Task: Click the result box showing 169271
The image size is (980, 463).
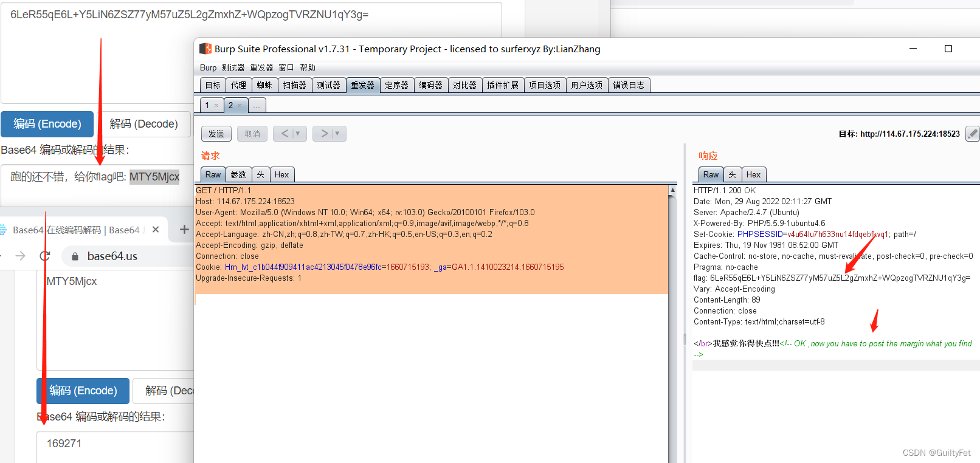Action: coord(116,447)
